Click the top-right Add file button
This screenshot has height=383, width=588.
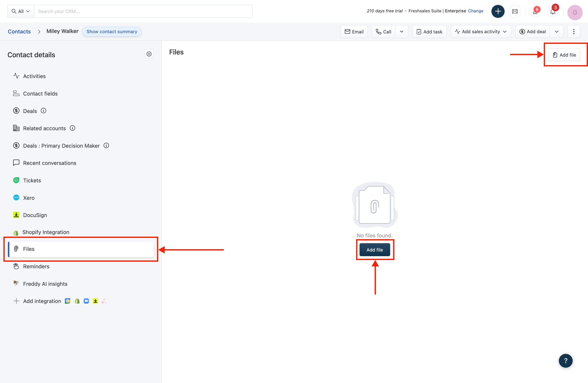564,55
